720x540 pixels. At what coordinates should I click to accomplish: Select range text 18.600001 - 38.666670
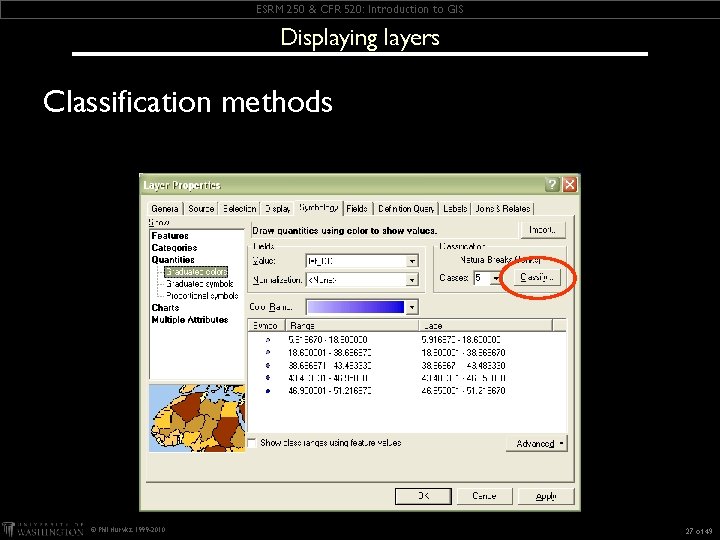point(330,353)
